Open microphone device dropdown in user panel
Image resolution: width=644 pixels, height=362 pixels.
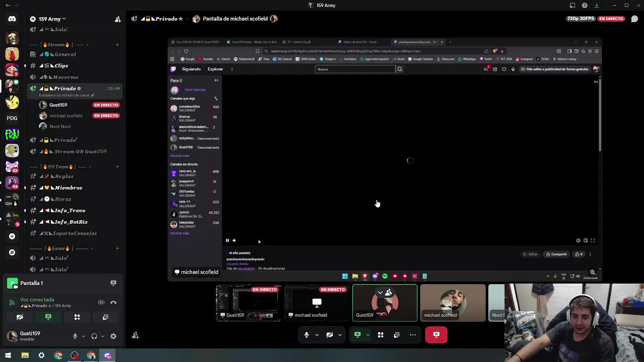click(83, 336)
